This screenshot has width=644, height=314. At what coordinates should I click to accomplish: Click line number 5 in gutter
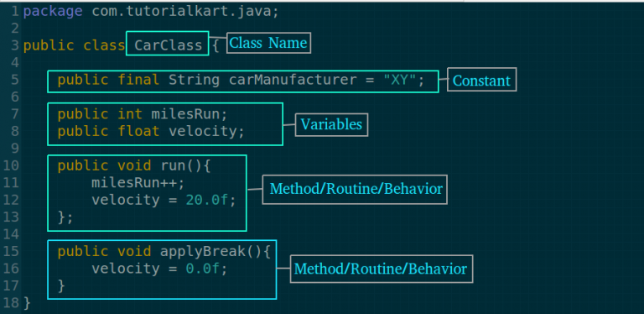pos(15,80)
